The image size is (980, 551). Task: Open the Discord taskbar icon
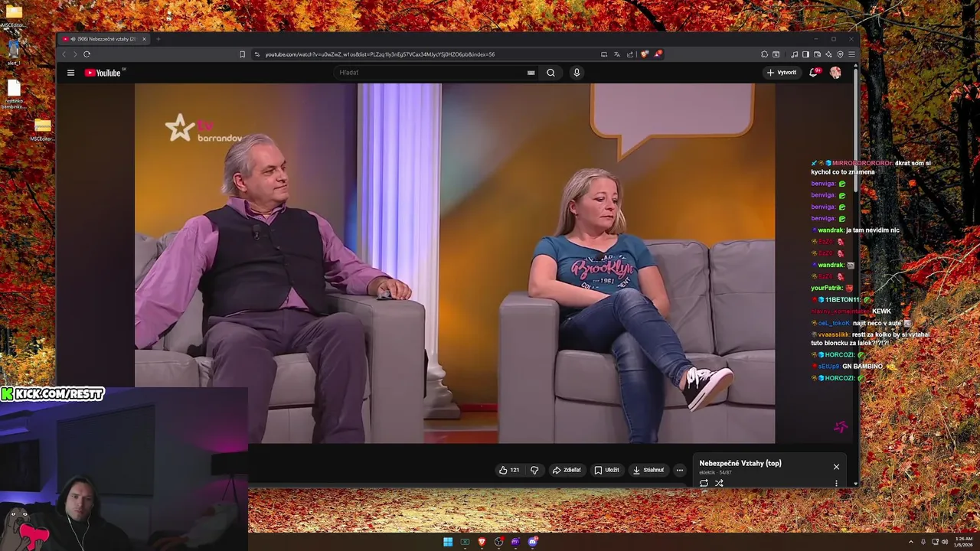532,542
